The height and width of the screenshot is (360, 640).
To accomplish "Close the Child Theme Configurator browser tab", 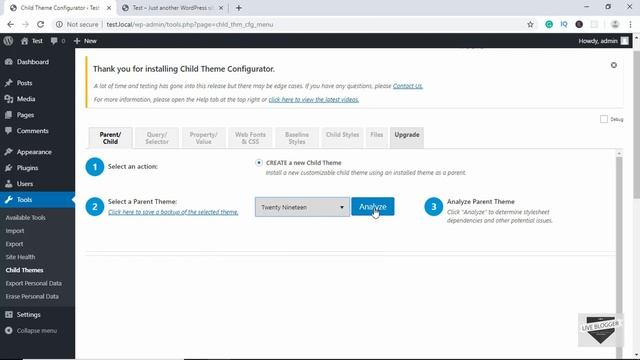I will pyautogui.click(x=109, y=8).
